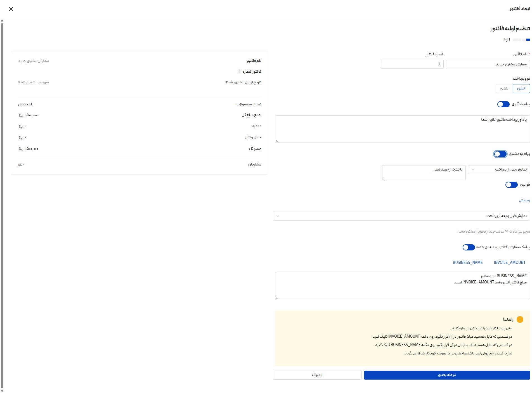The height and width of the screenshot is (393, 532).
Task: Close the invoice creation dialog with X
Action: click(x=11, y=9)
